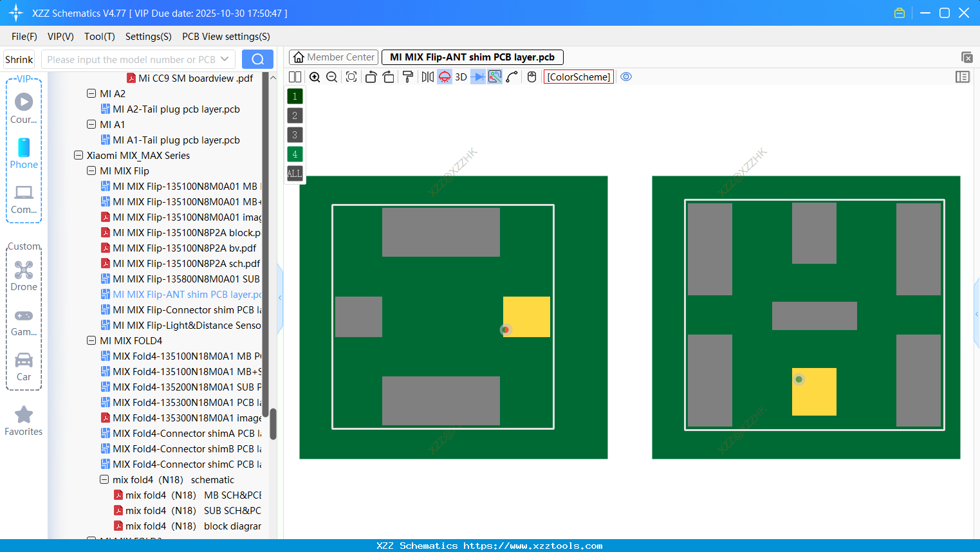Image resolution: width=980 pixels, height=552 pixels.
Task: Select the yellow pad on left board
Action: point(526,317)
